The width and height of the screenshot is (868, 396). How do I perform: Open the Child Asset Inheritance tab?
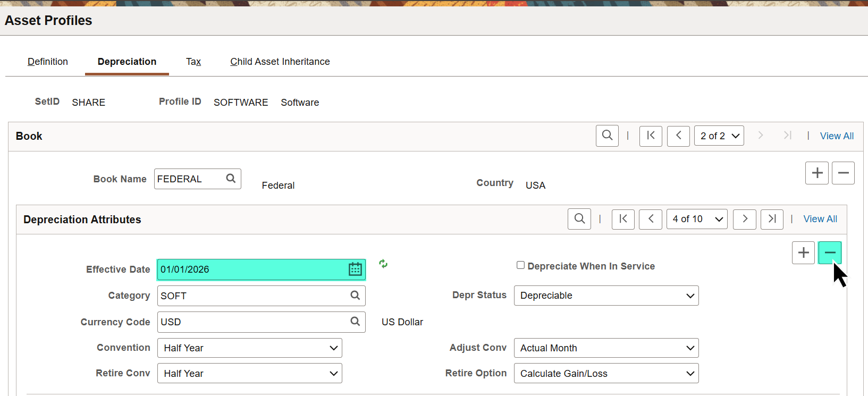(x=280, y=62)
